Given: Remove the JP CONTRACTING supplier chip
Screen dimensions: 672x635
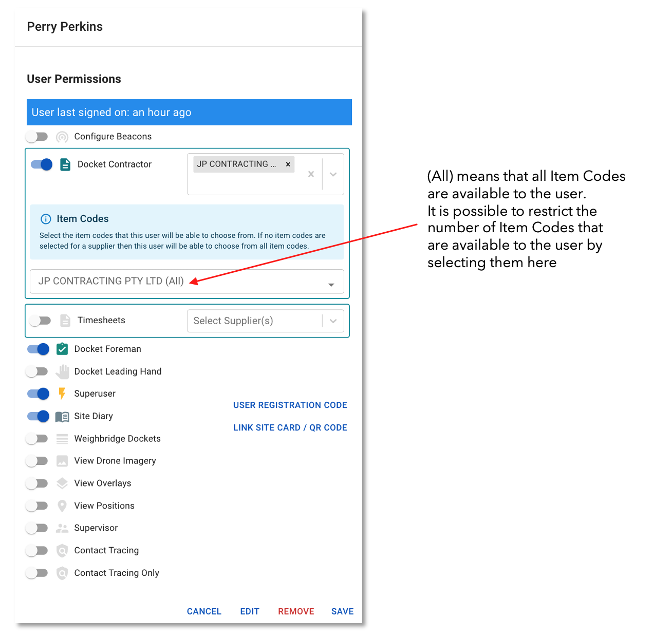Looking at the screenshot, I should tap(288, 164).
